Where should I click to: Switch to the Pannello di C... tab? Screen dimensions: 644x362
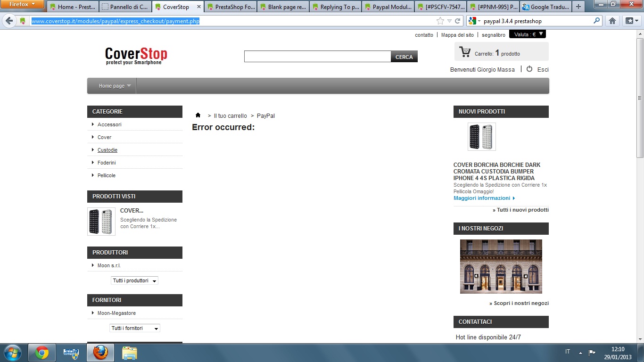click(x=125, y=7)
